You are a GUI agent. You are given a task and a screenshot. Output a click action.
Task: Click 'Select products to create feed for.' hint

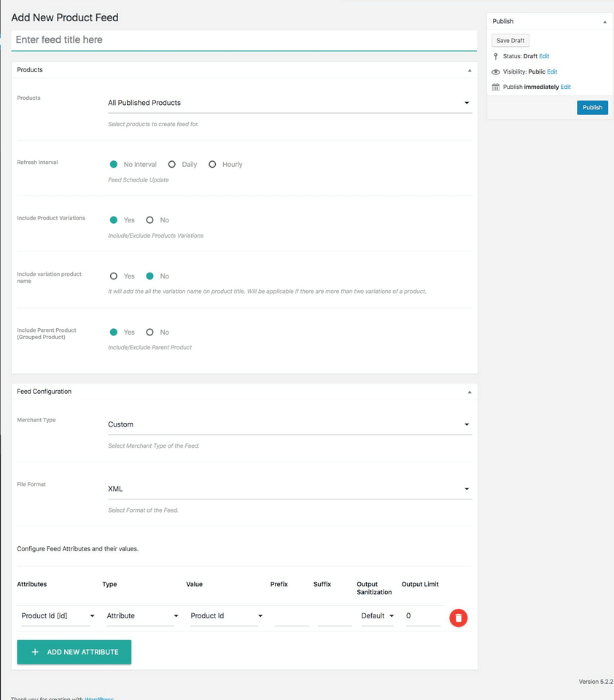pos(153,125)
